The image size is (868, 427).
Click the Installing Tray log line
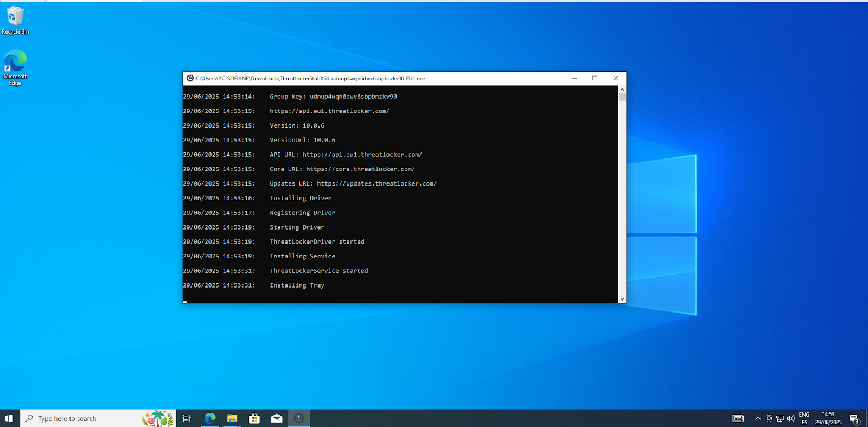[x=253, y=285]
